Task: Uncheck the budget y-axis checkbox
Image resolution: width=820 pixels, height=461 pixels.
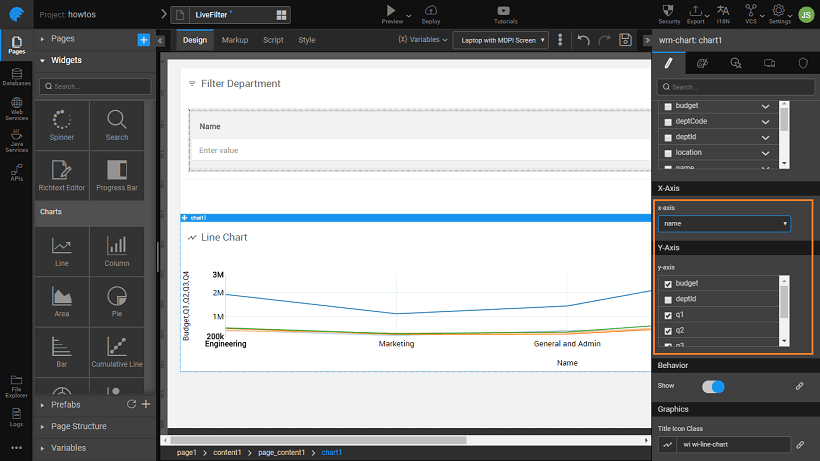Action: [x=669, y=284]
